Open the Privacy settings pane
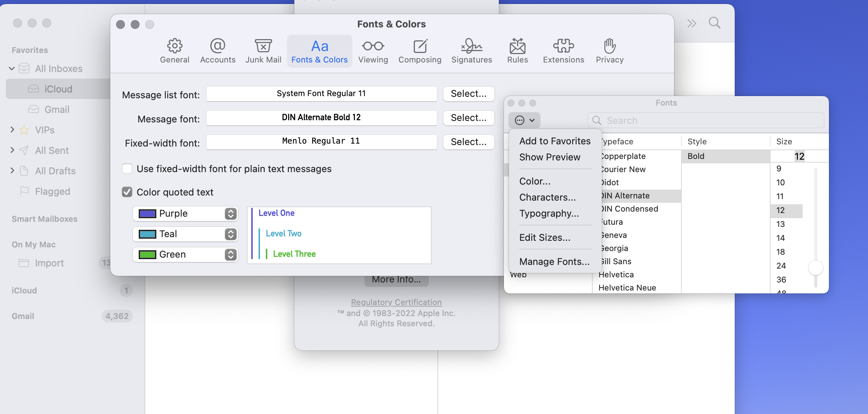 pyautogui.click(x=609, y=51)
